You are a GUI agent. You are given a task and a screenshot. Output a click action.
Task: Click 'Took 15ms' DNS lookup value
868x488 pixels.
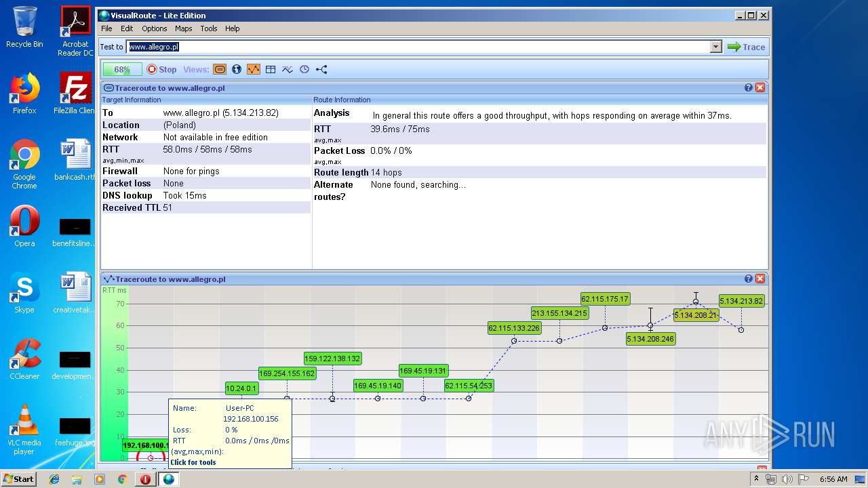click(184, 196)
